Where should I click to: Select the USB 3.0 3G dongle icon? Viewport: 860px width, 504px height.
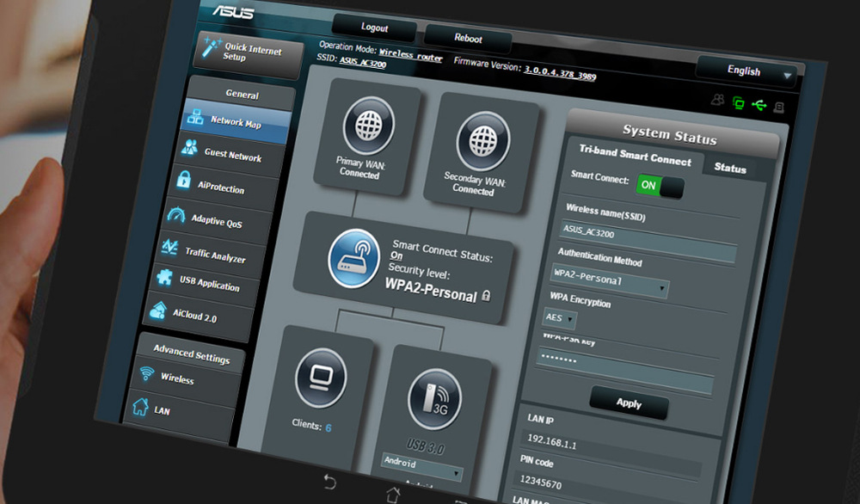(434, 399)
